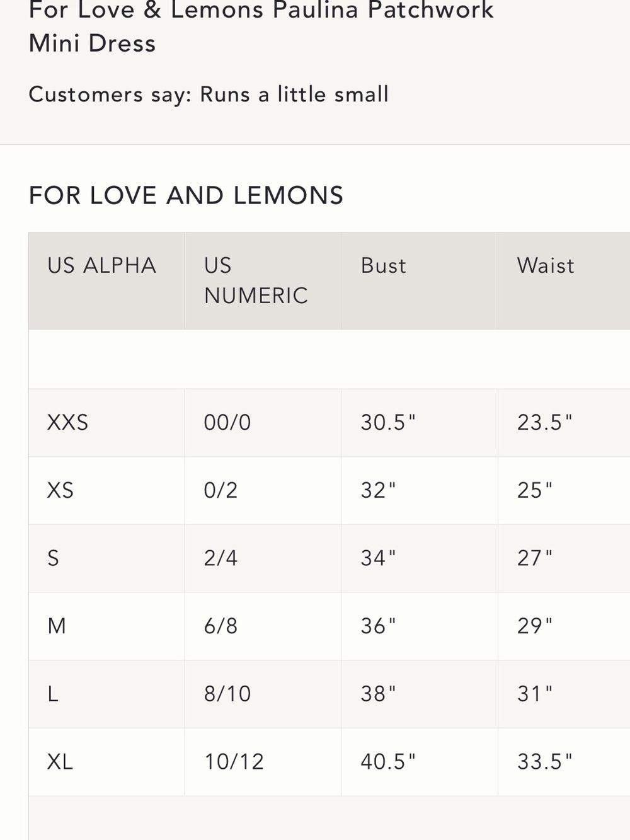Click the 30.5" bust measurement
Screen dimensions: 630x840
[x=388, y=422]
